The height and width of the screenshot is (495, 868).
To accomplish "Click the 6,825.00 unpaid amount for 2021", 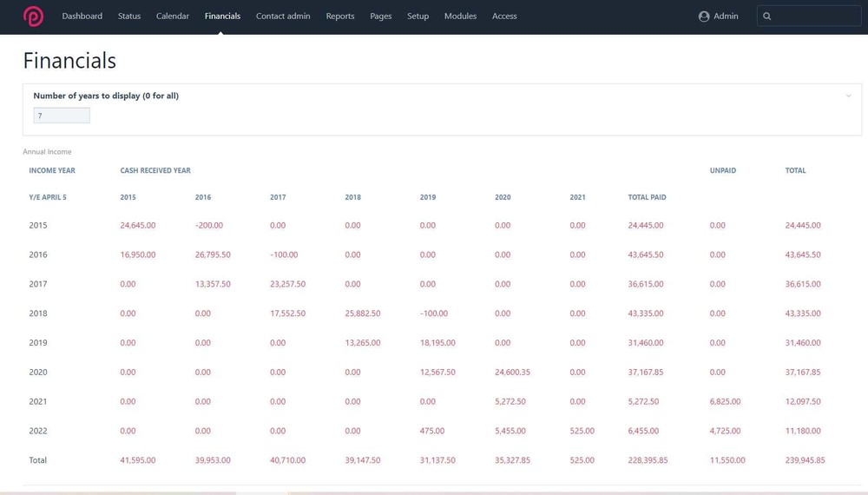I will pos(725,401).
